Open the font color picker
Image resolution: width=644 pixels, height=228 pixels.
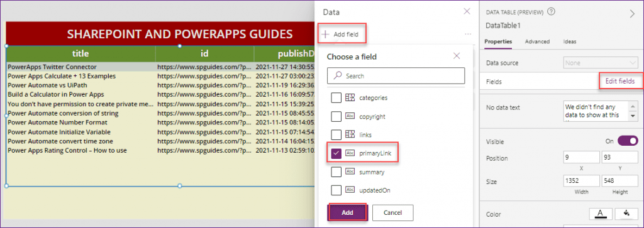[601, 214]
